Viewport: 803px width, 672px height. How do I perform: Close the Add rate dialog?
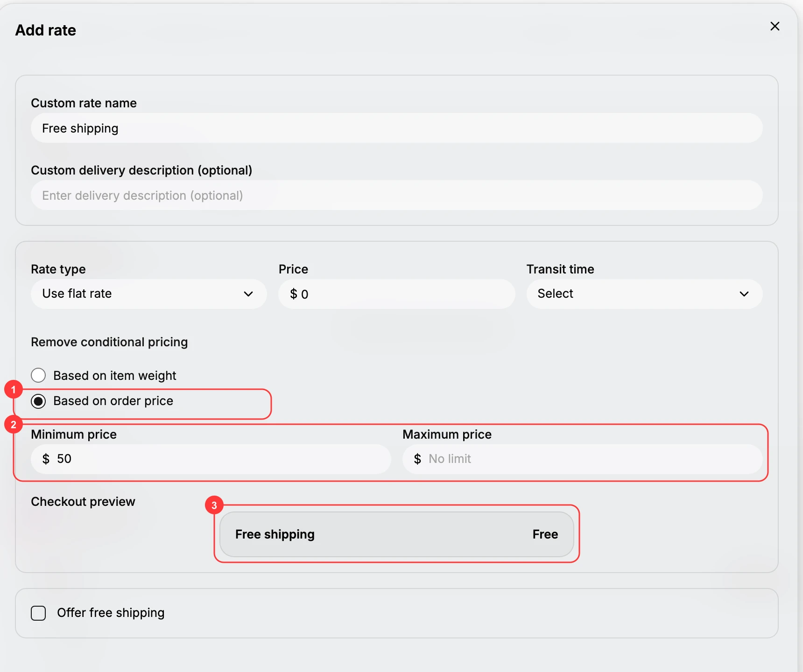click(775, 27)
